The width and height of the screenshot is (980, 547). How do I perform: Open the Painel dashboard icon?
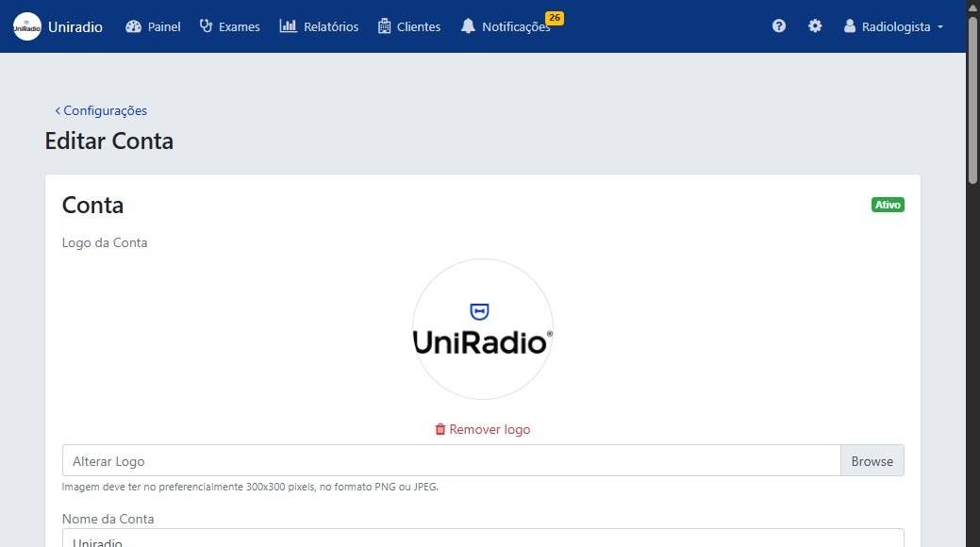(133, 26)
